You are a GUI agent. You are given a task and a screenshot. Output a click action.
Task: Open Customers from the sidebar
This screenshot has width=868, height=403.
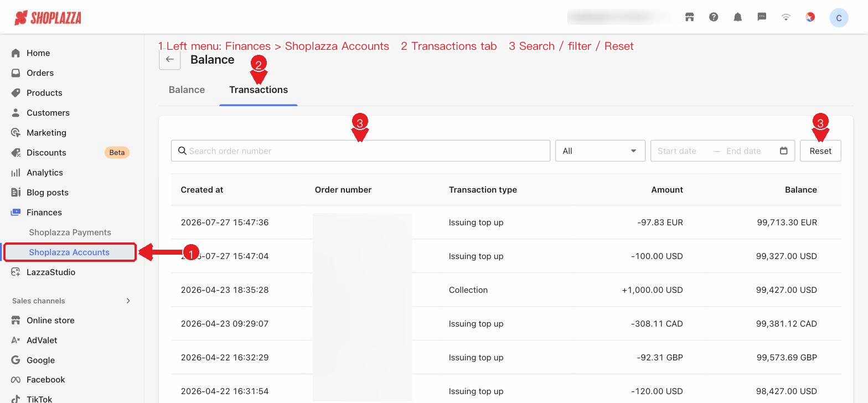coord(48,113)
